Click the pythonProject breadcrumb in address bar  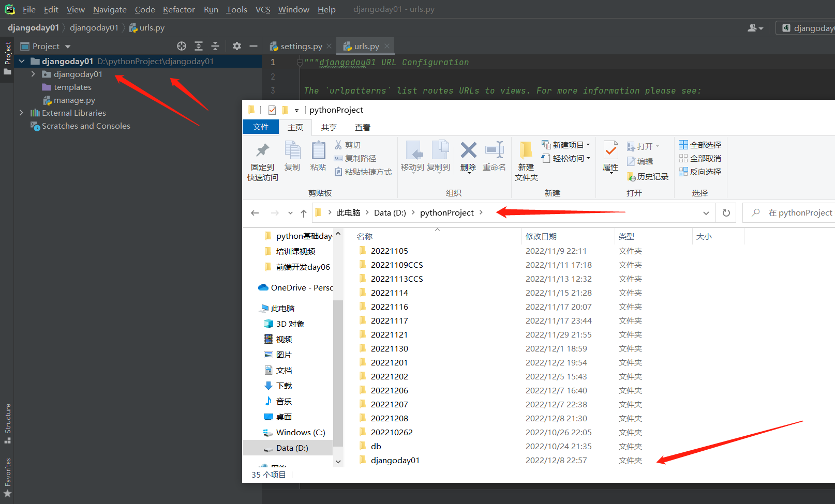(447, 213)
